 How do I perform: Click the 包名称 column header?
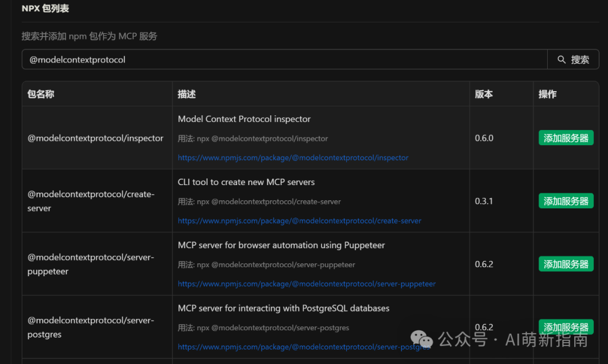click(x=41, y=94)
